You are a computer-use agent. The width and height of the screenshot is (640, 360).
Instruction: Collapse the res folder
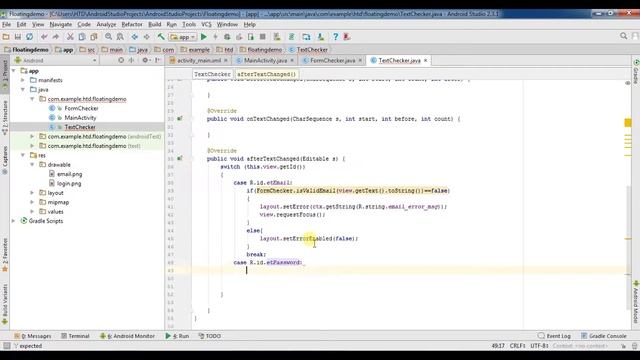[23, 155]
